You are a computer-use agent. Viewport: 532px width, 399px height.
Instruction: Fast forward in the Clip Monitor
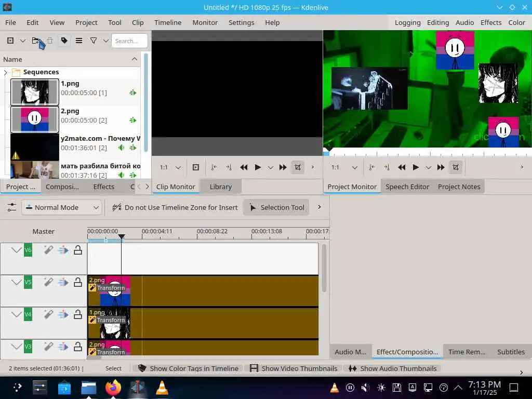pyautogui.click(x=283, y=167)
